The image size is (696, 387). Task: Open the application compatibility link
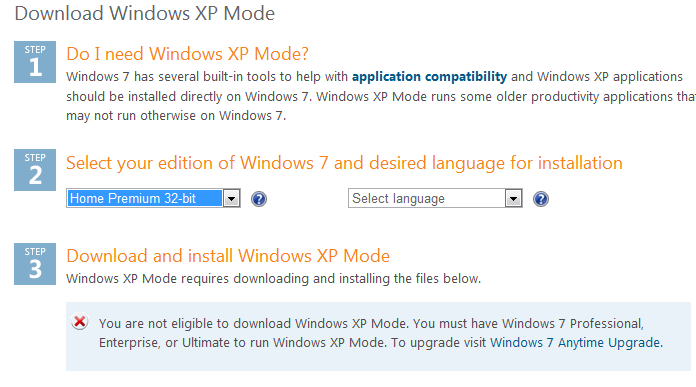point(429,77)
